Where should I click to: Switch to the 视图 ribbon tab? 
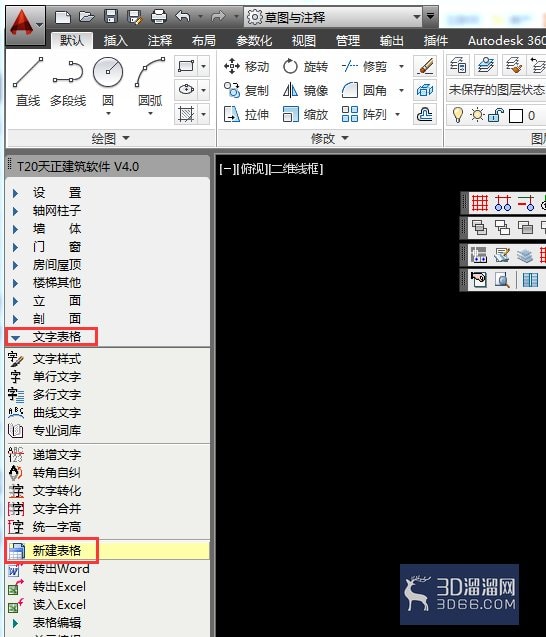[303, 40]
